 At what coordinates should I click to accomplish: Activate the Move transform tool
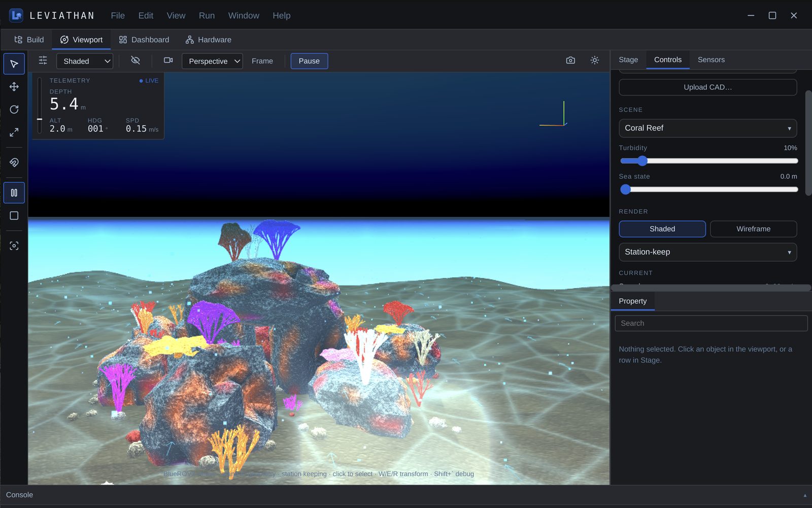[14, 87]
